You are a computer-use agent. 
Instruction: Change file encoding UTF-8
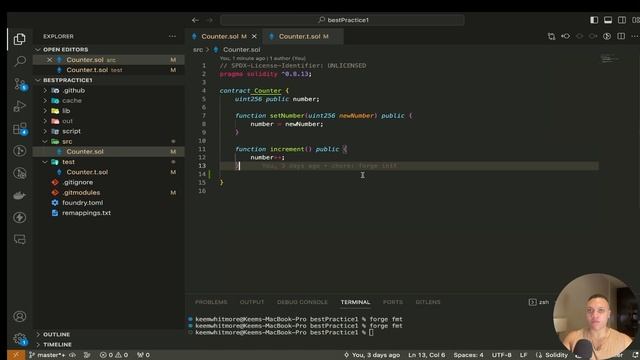tap(502, 355)
